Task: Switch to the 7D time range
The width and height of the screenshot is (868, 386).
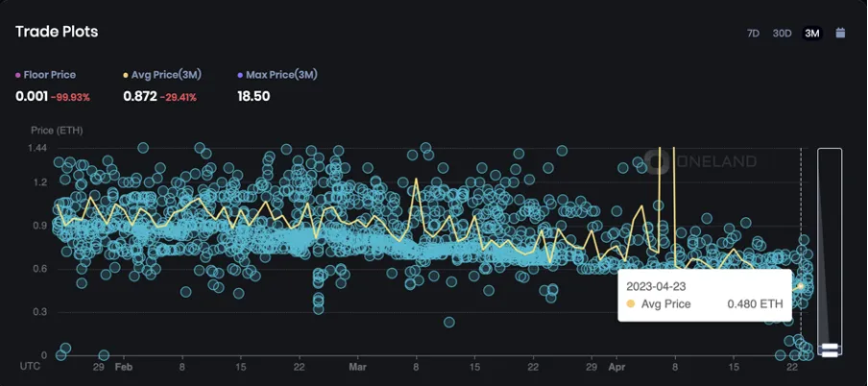Action: 754,34
